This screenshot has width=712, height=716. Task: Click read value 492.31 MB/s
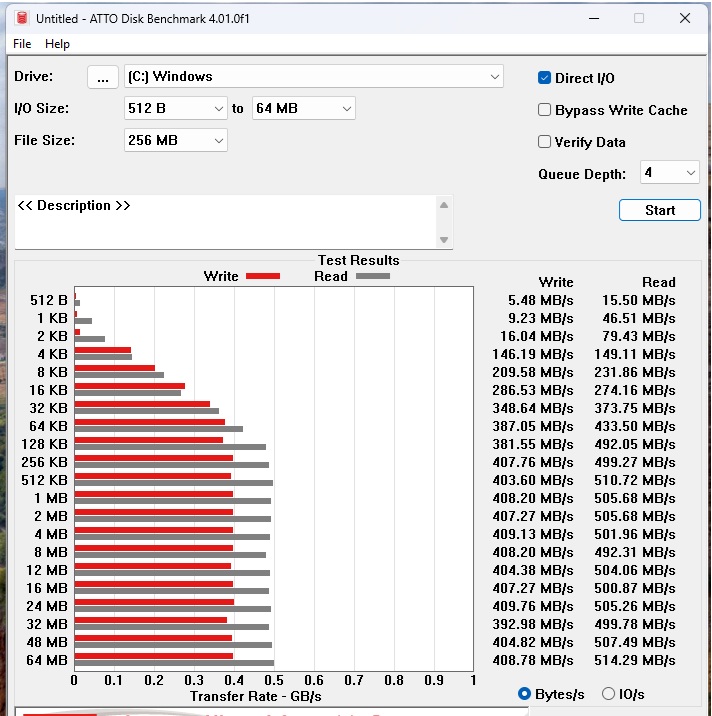point(635,552)
